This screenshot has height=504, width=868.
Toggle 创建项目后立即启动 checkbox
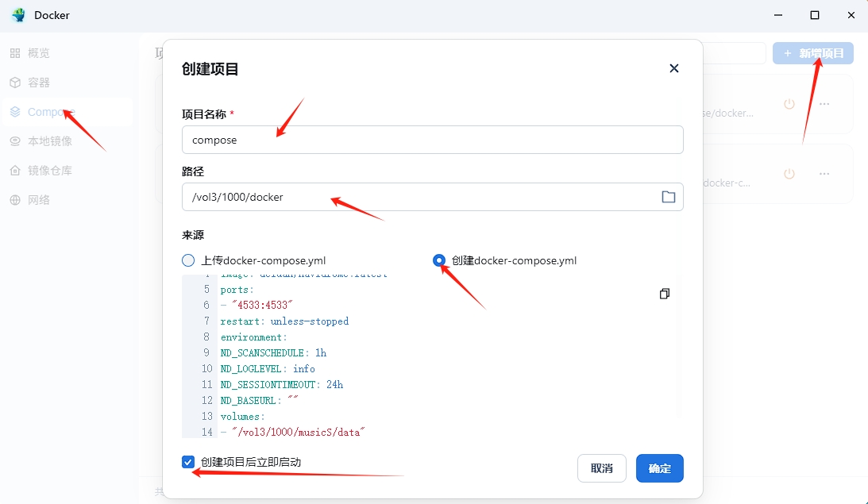(x=188, y=462)
